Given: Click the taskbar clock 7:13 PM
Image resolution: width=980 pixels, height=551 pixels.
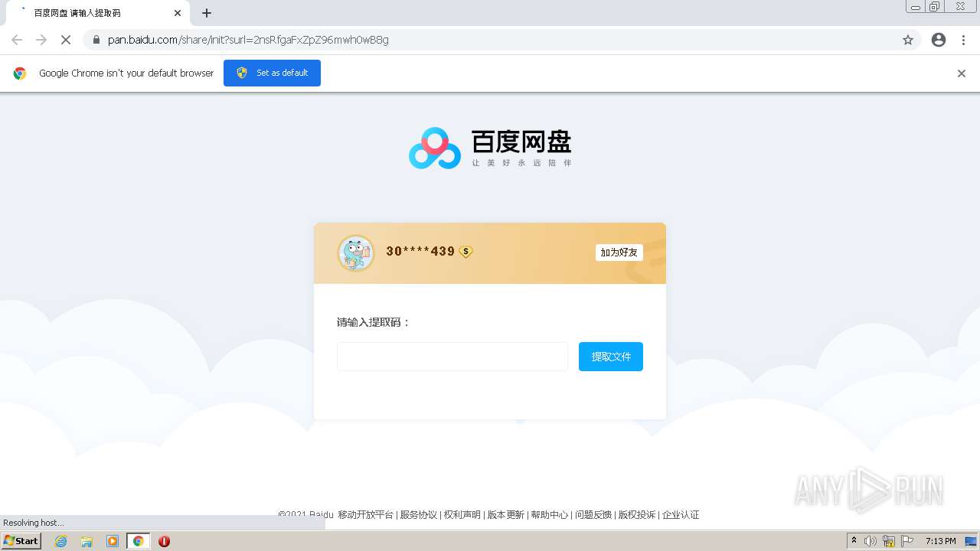Looking at the screenshot, I should point(940,541).
